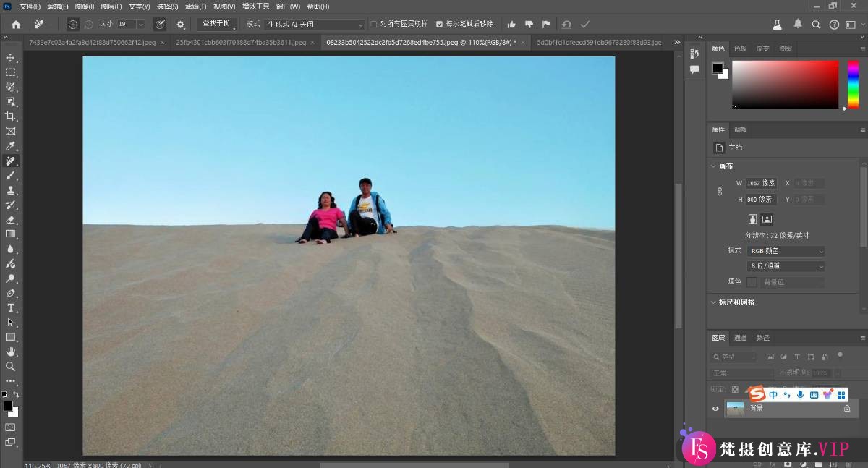The height and width of the screenshot is (468, 868).
Task: Open the 增效工具 menu
Action: point(255,7)
